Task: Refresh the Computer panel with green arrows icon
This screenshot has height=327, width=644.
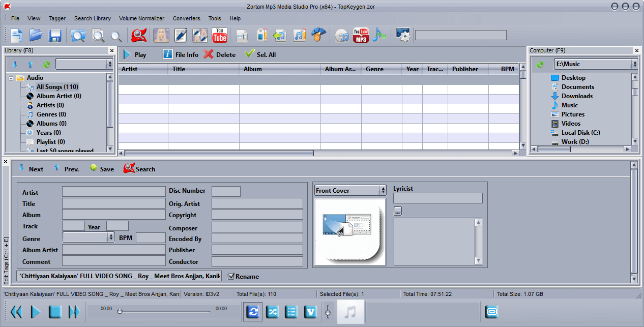Action: [540, 64]
